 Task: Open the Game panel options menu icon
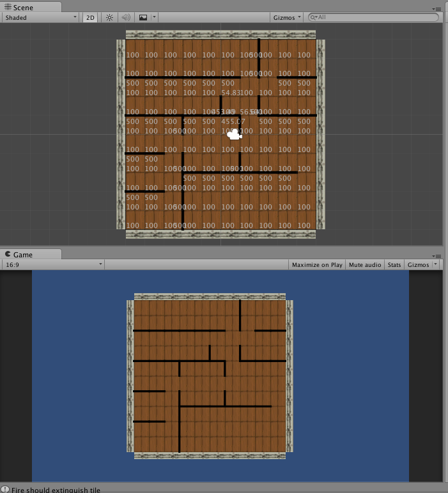[x=436, y=255]
